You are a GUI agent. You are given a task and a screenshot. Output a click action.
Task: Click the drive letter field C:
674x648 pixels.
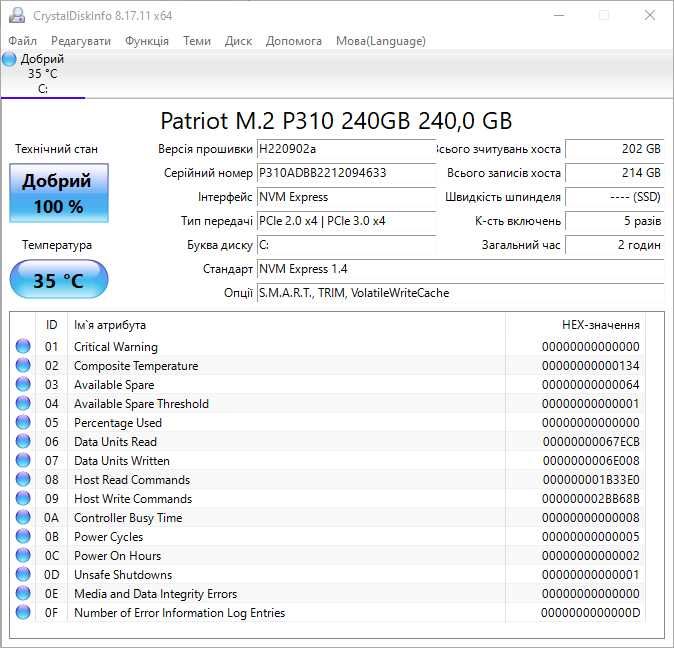(x=346, y=245)
